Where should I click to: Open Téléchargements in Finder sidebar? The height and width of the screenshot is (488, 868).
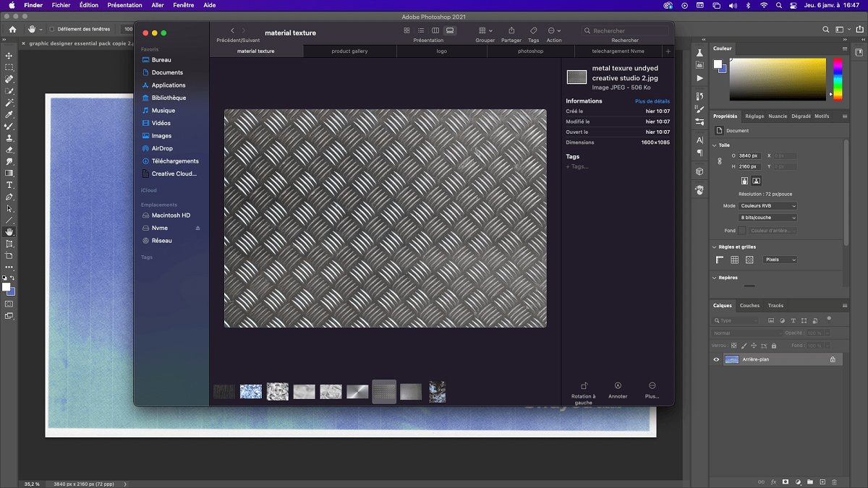pyautogui.click(x=175, y=161)
